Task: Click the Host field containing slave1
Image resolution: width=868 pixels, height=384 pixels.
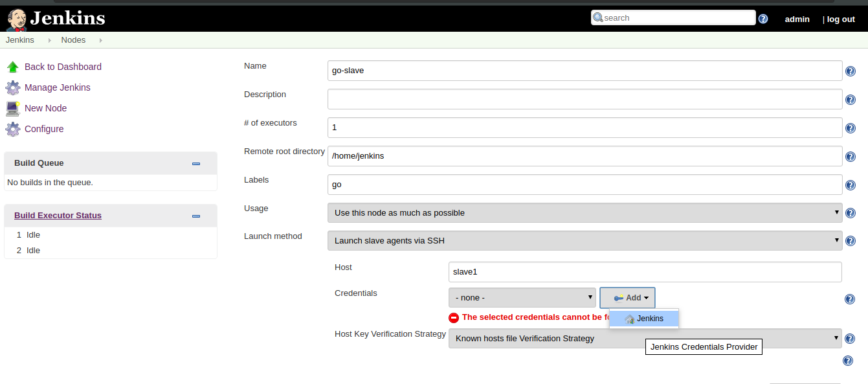Action: click(x=645, y=272)
